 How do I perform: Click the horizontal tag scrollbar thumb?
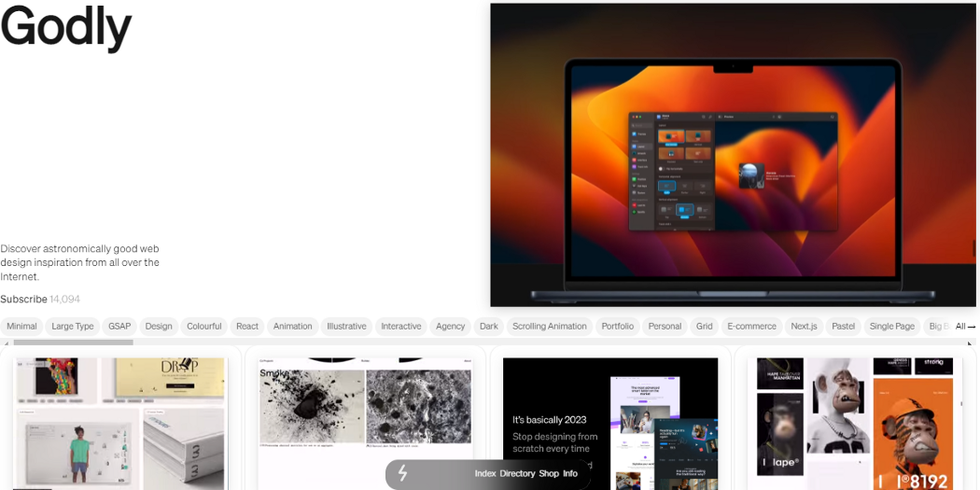click(73, 343)
